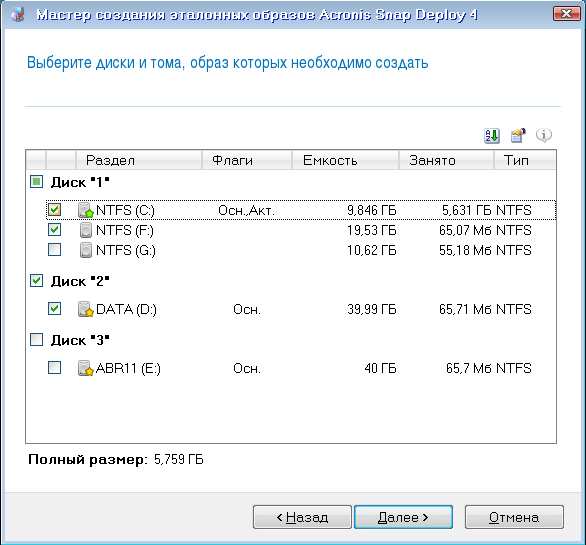The image size is (586, 545).
Task: Check the NTFS (G:) checkbox
Action: pyautogui.click(x=55, y=249)
